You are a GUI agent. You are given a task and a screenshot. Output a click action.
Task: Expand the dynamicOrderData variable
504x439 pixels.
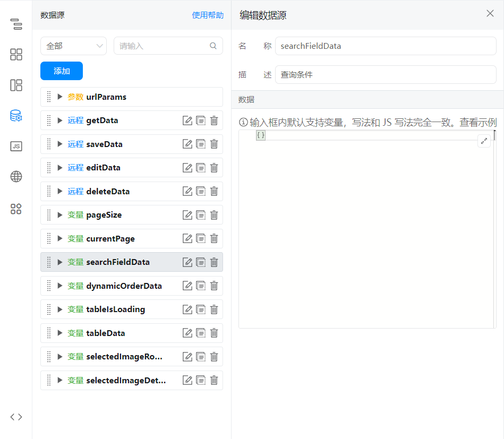(x=60, y=286)
